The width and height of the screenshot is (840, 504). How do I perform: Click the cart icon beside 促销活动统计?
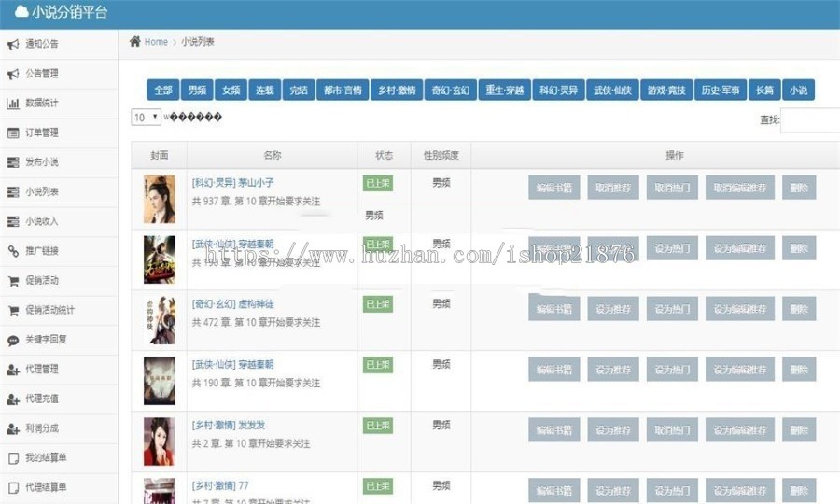(x=13, y=310)
